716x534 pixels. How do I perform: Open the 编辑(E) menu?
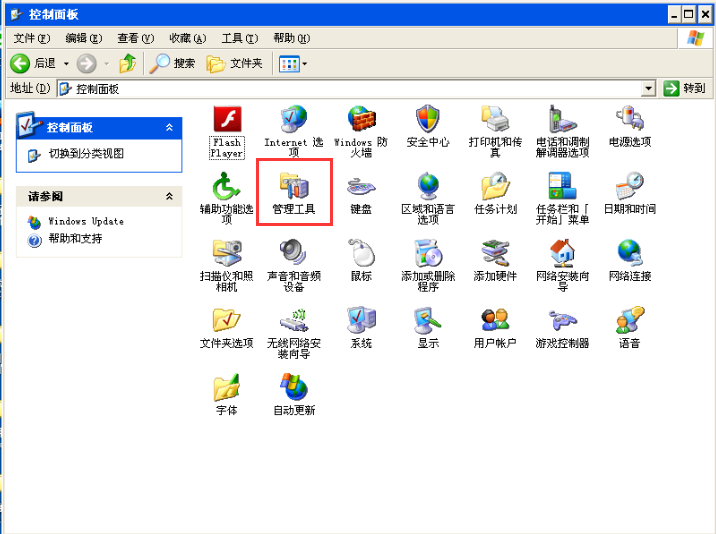(x=84, y=38)
